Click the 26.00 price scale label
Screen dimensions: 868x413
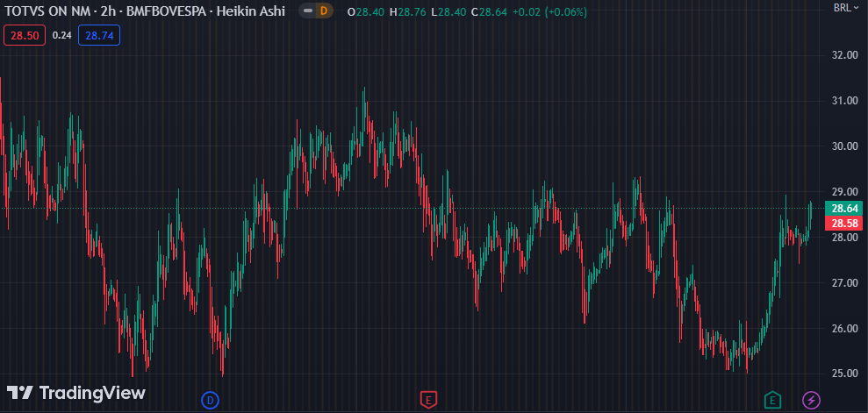[844, 329]
